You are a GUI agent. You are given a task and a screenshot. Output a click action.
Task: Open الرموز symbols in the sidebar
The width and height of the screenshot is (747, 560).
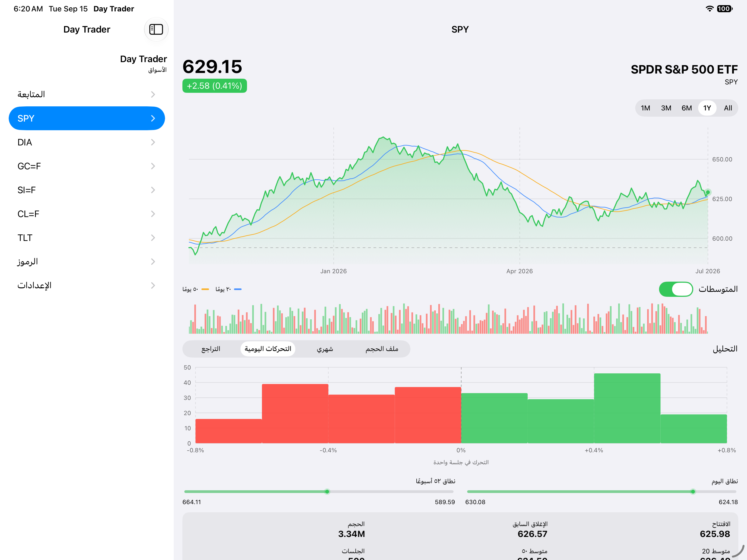(x=87, y=262)
